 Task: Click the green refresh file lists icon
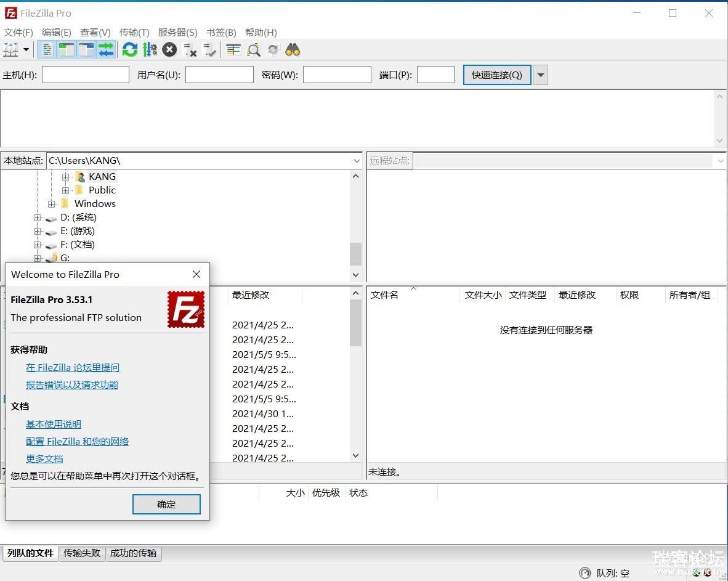(130, 49)
